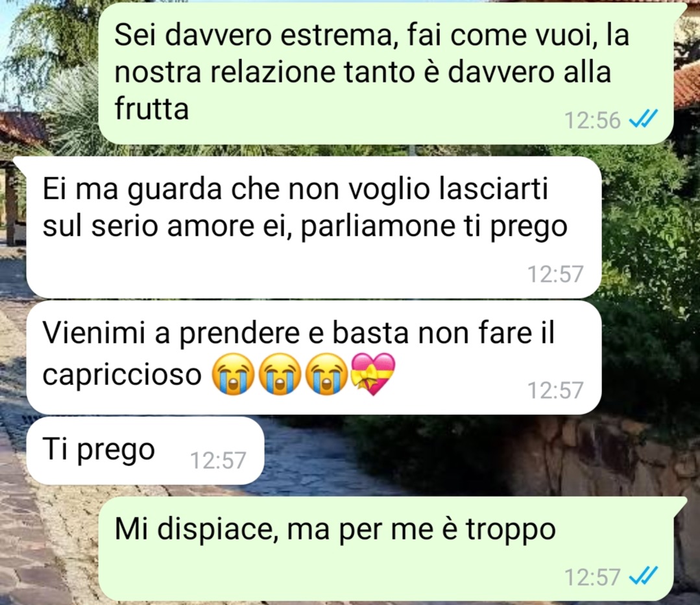This screenshot has width=700, height=605.
Task: Select the 'Sei davvero estrema' outgoing message
Action: click(385, 73)
